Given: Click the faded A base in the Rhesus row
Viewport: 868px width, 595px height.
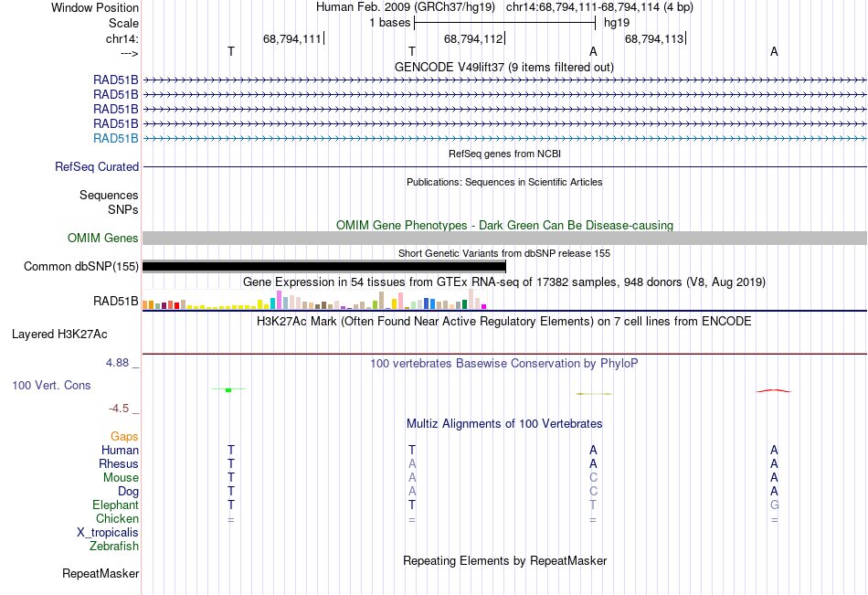Looking at the screenshot, I should click(x=412, y=464).
